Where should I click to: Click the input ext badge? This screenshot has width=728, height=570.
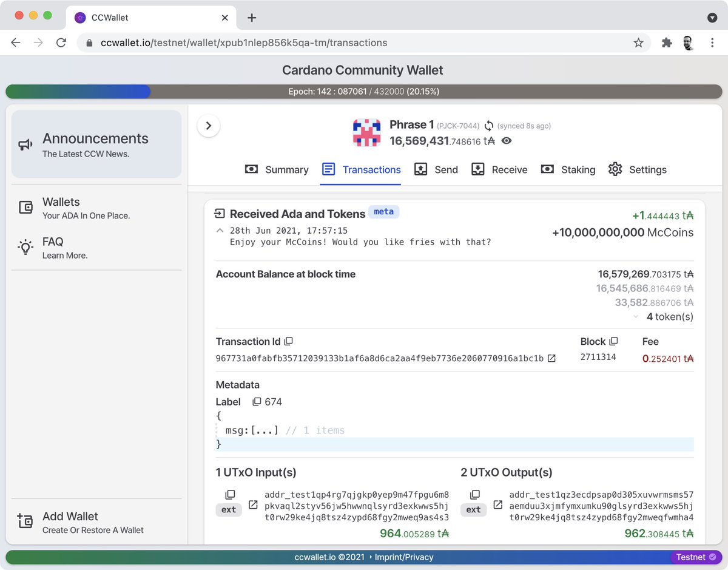tap(229, 510)
